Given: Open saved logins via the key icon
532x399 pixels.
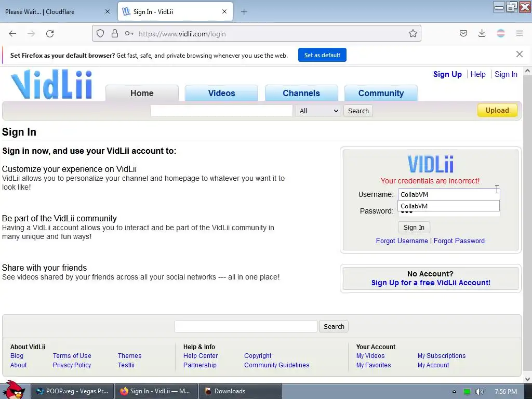Looking at the screenshot, I should click(x=129, y=33).
